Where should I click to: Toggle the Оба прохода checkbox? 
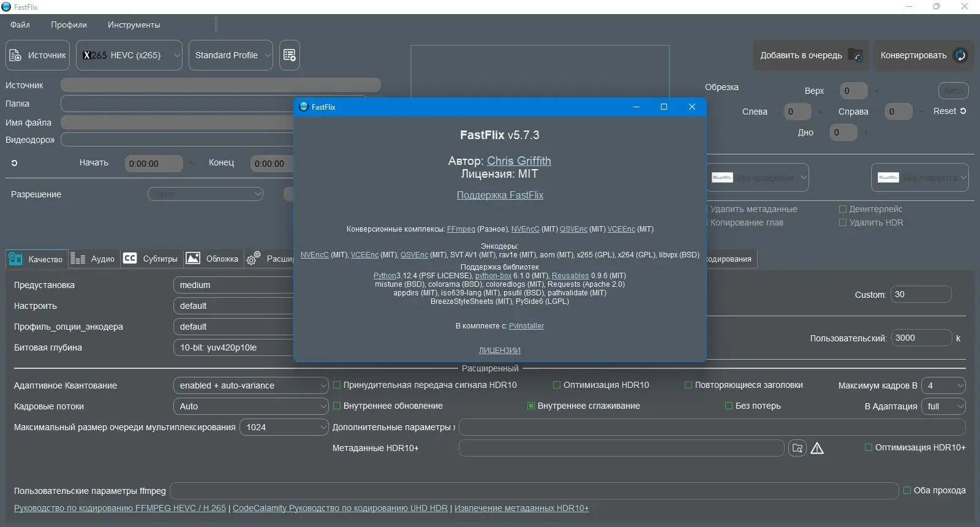tap(907, 490)
